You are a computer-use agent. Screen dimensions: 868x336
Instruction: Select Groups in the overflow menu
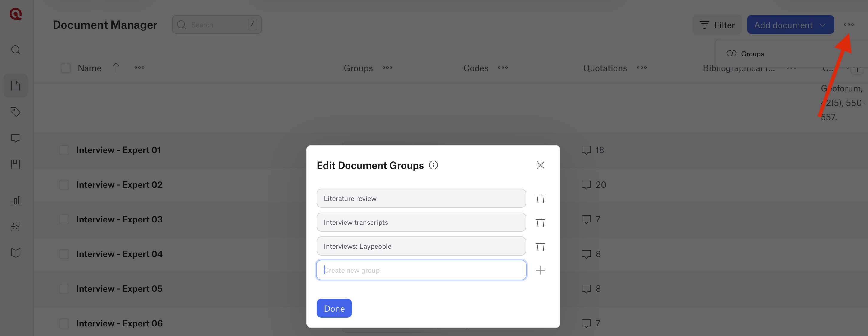(x=752, y=54)
